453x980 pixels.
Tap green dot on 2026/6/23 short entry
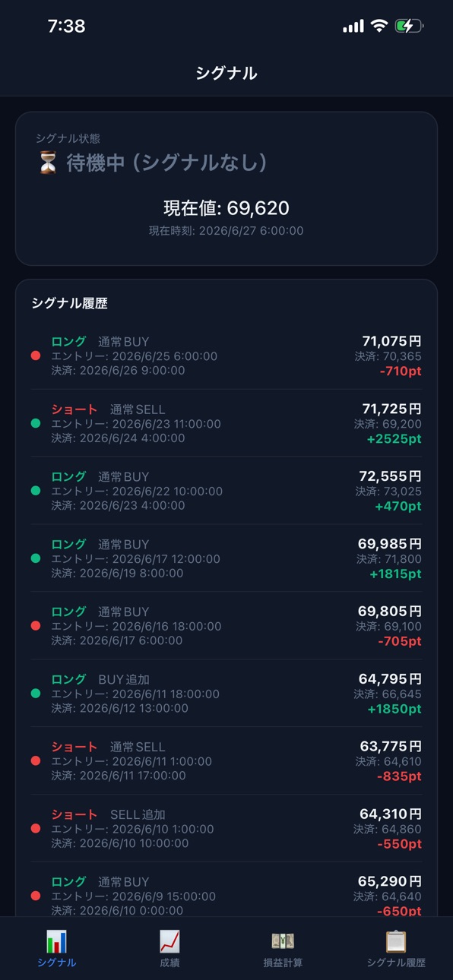[35, 423]
